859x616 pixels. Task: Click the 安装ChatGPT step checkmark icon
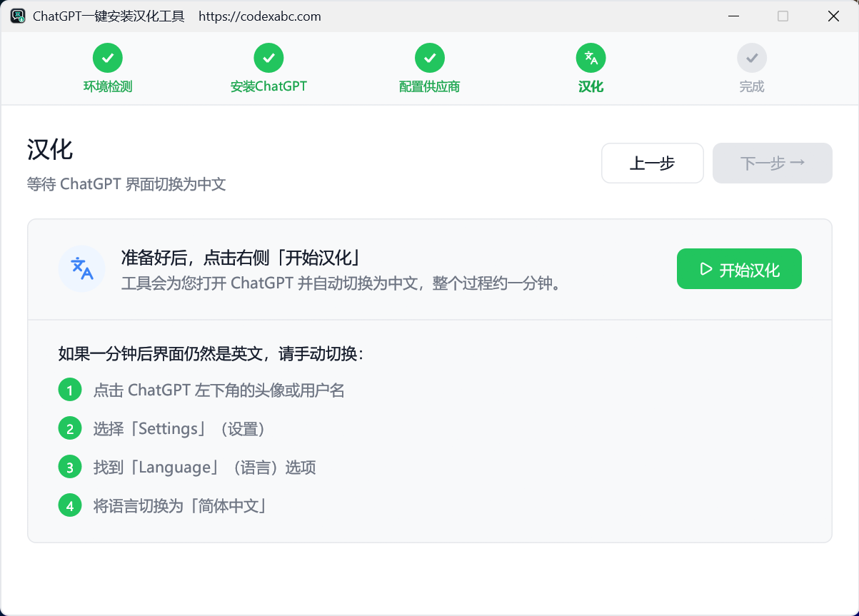tap(268, 58)
